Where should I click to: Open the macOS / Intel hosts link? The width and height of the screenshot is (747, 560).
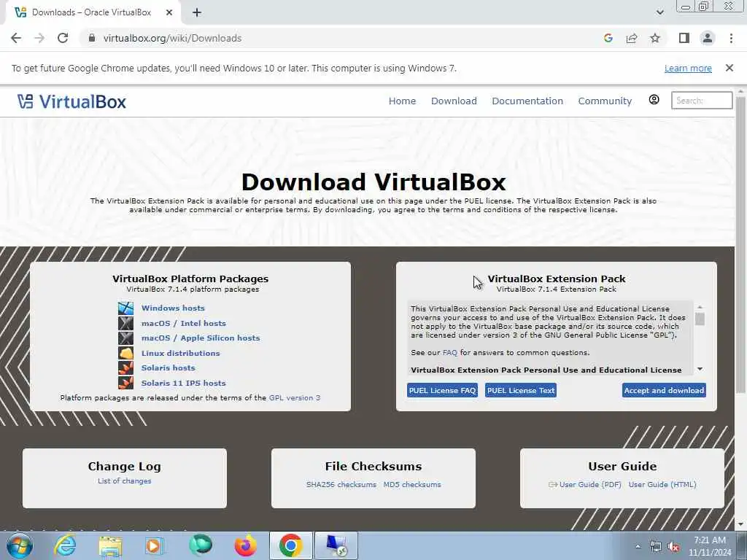pyautogui.click(x=183, y=323)
